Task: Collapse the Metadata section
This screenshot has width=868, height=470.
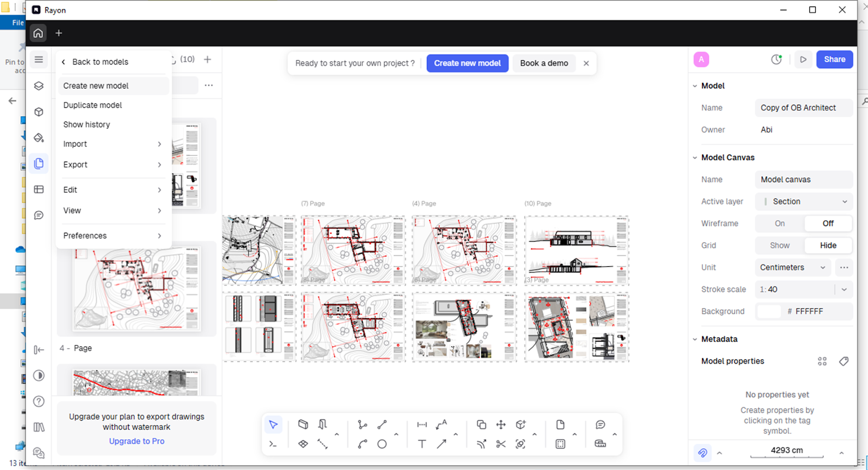Action: (695, 339)
